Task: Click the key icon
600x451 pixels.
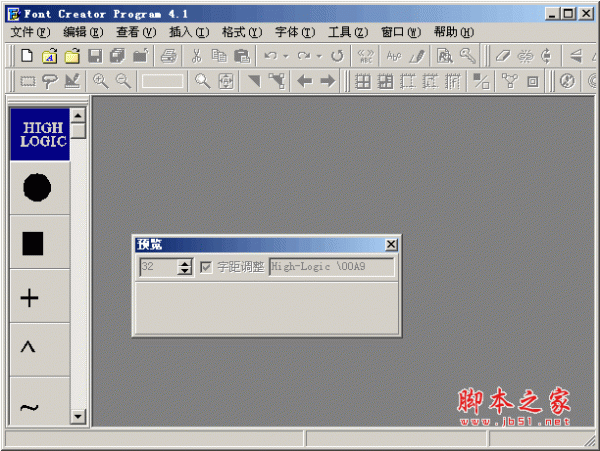Action: tap(468, 56)
